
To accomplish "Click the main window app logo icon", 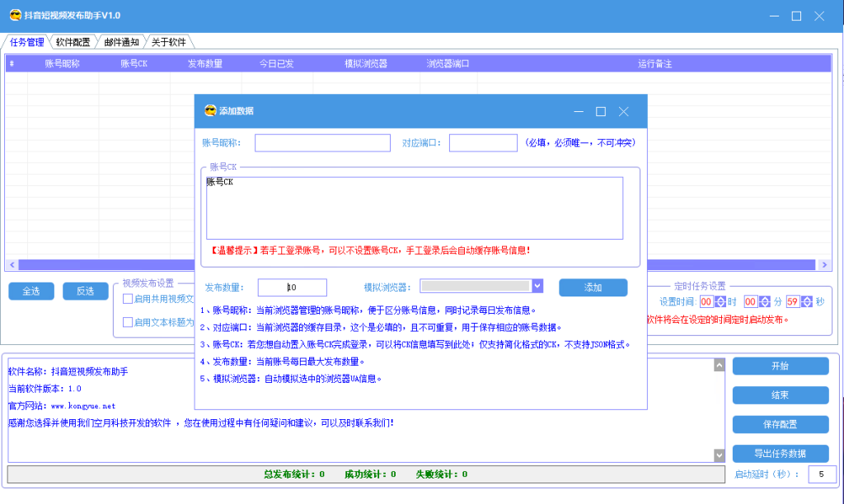I will (15, 15).
